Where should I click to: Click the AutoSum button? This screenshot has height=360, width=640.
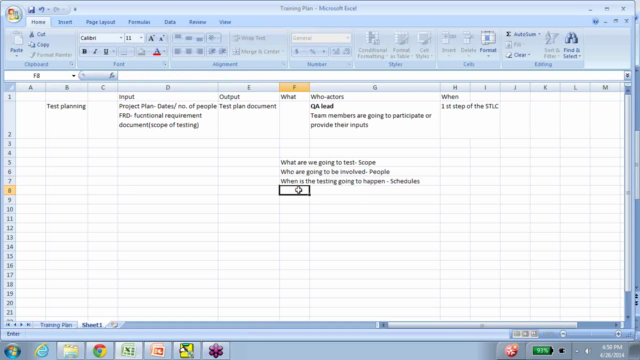coord(521,34)
